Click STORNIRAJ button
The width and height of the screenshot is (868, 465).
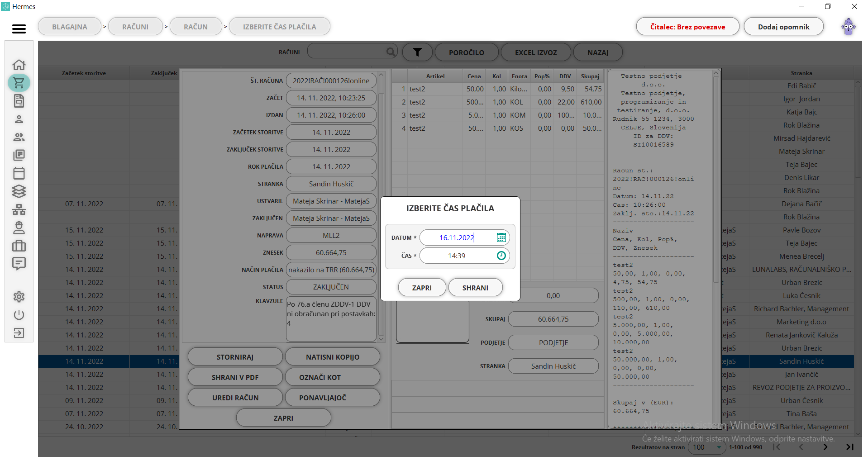click(x=235, y=357)
